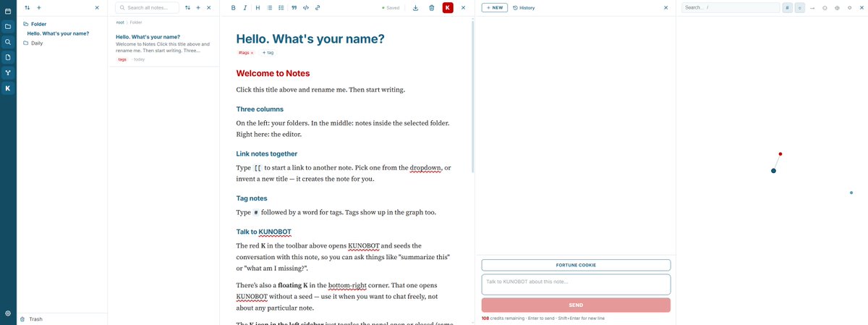Collapse the Folder tree item

35,24
